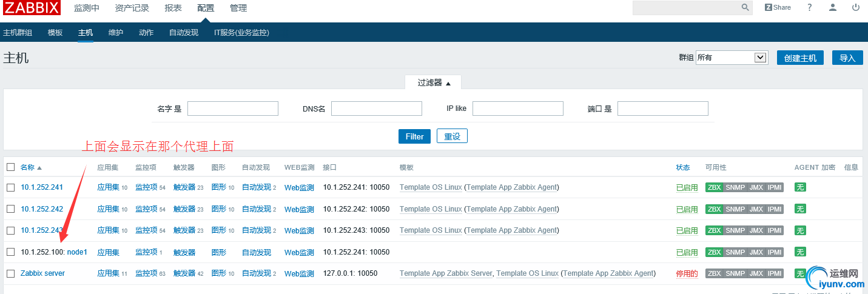The height and width of the screenshot is (294, 868).
Task: Open user profile icon
Action: [833, 7]
